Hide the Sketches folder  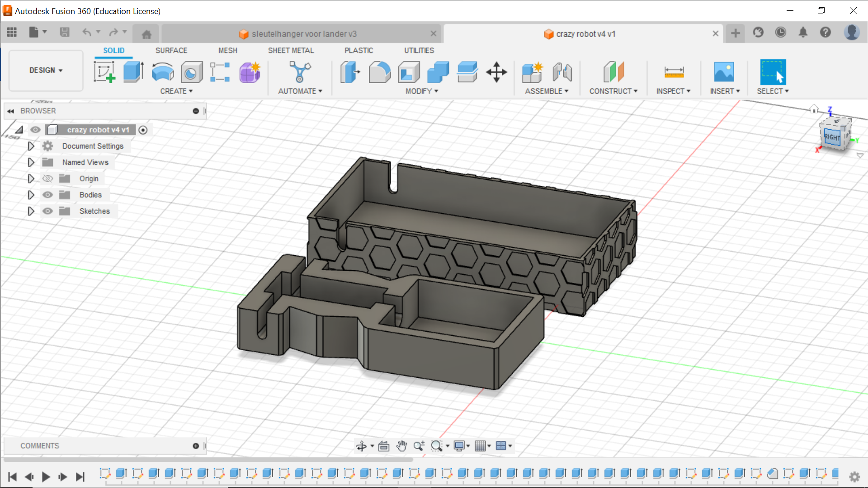click(47, 211)
